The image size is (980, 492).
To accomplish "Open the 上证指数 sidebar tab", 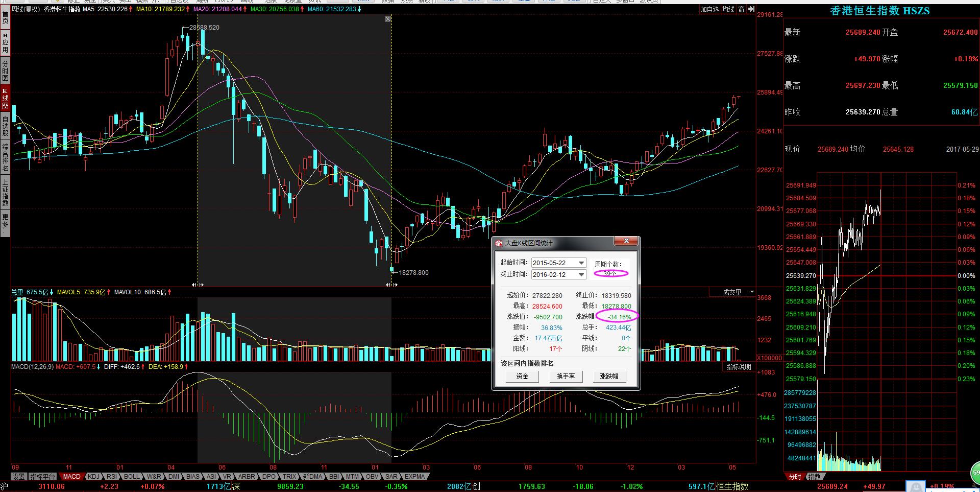I will click(5, 192).
